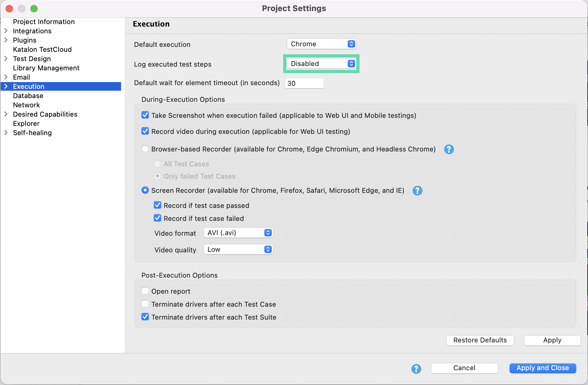This screenshot has height=385, width=588.
Task: Open help icon left of Cancel button
Action: pyautogui.click(x=416, y=368)
